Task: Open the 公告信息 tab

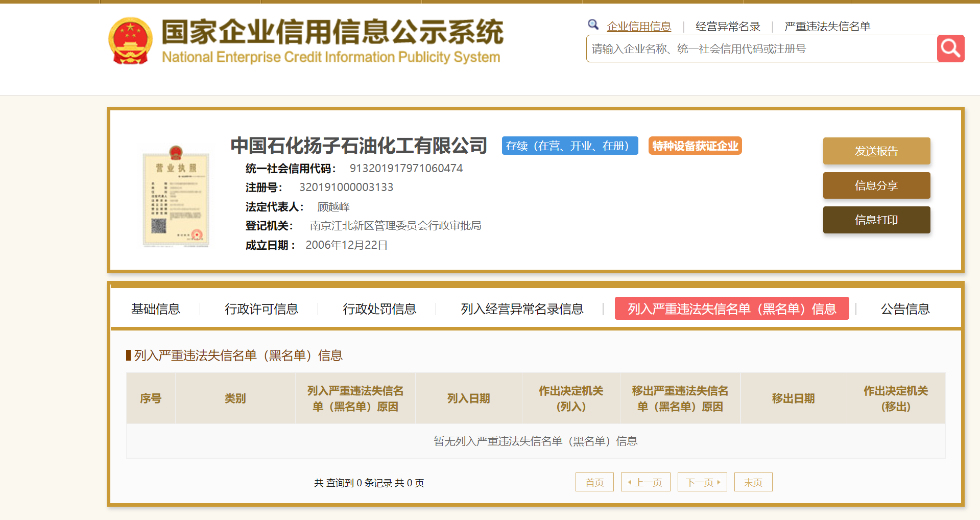Action: tap(905, 309)
